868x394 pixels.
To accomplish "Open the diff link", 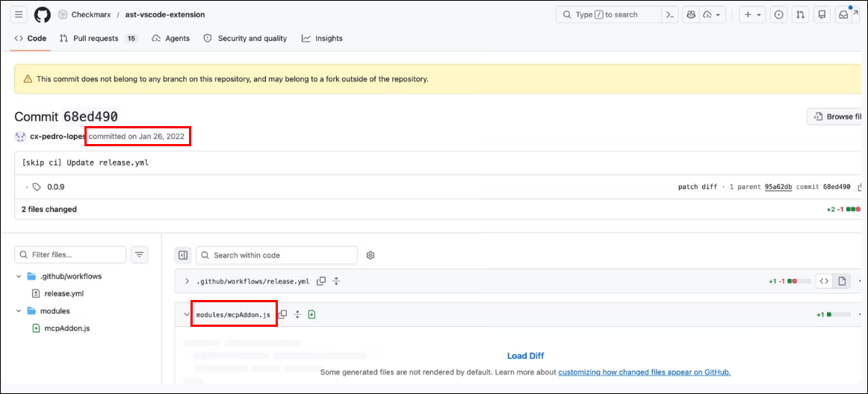I will coord(709,187).
